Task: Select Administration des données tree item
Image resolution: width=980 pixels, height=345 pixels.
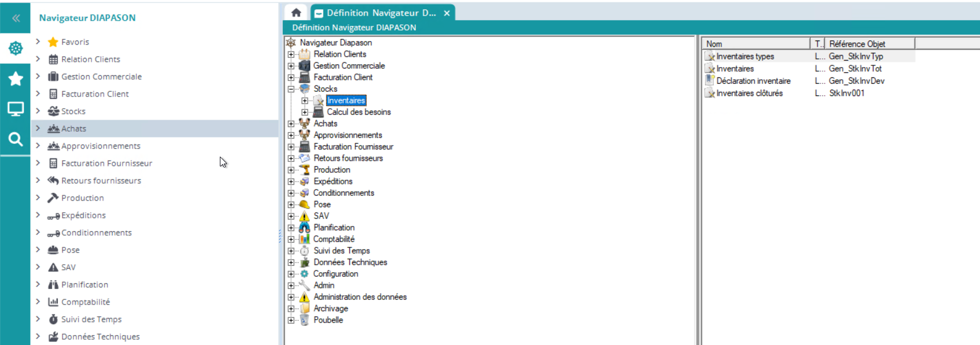Action: (x=360, y=297)
